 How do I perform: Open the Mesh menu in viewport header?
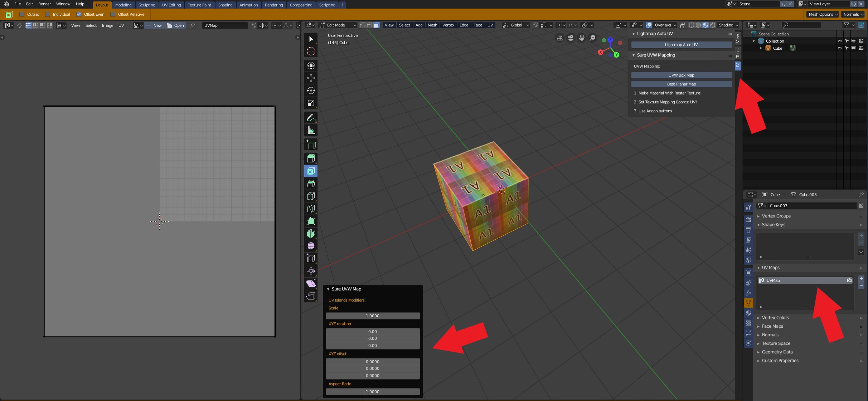432,25
